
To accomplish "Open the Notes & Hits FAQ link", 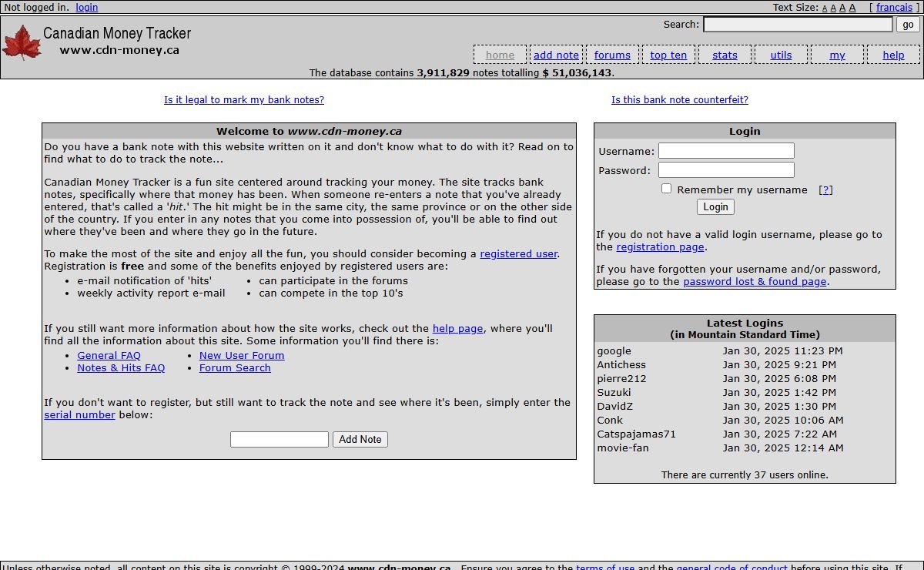I will [x=121, y=367].
